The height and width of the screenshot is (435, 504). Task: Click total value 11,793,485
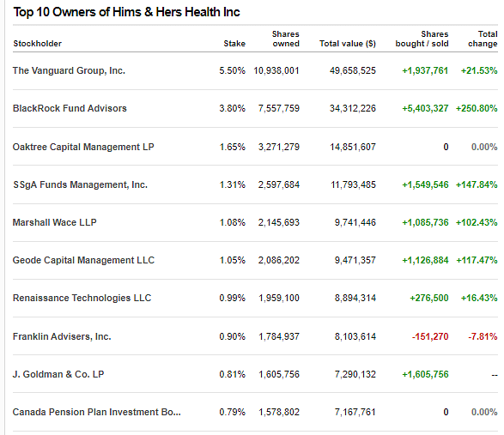click(x=353, y=184)
